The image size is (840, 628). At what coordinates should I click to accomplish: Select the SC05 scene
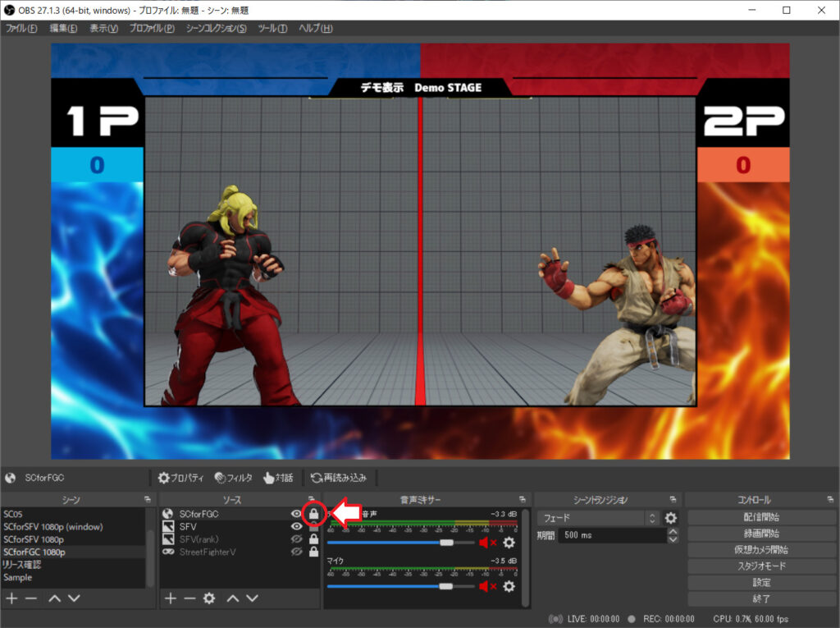pos(73,514)
